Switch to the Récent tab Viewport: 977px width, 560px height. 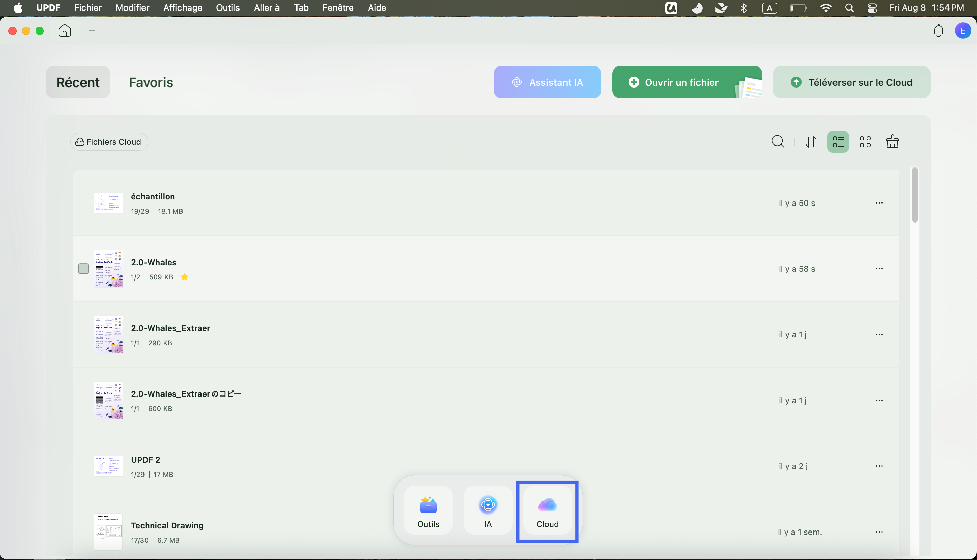pos(78,82)
